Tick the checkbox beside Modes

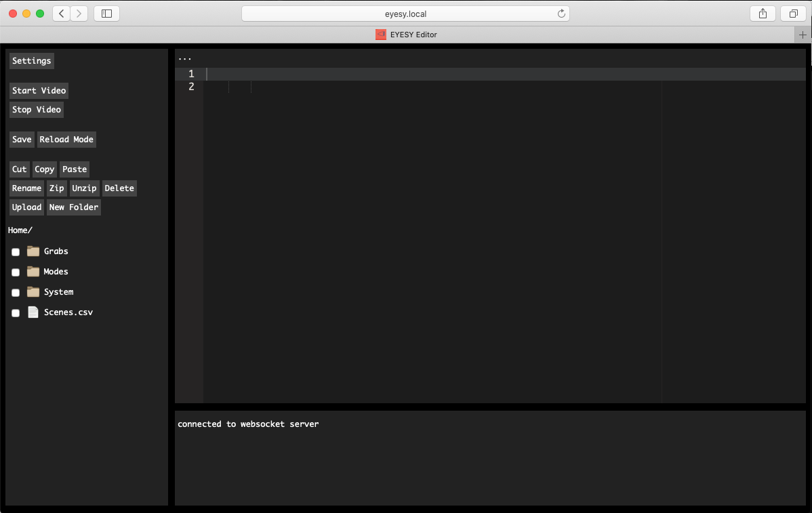(16, 272)
